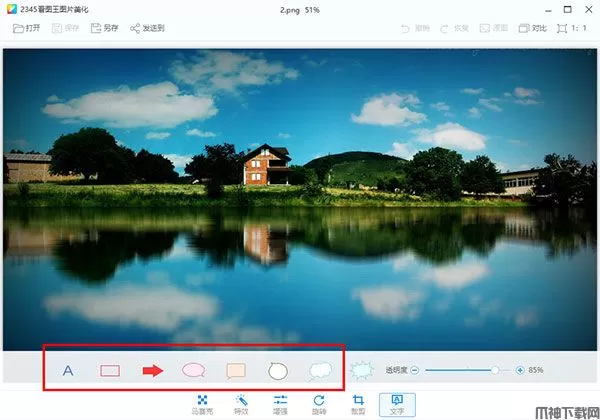Image resolution: width=600 pixels, height=420 pixels.
Task: Switch to the 旋转 rotate tab
Action: (319, 404)
